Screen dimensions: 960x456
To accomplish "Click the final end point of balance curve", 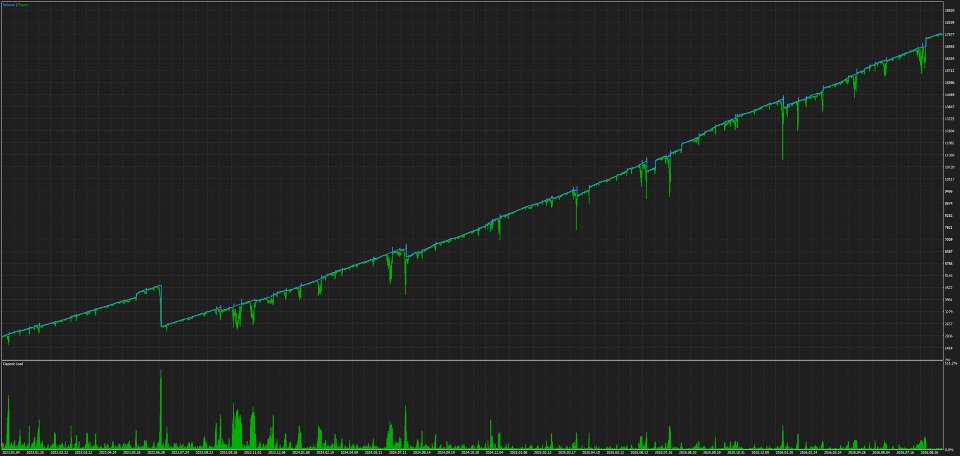I will (x=942, y=34).
